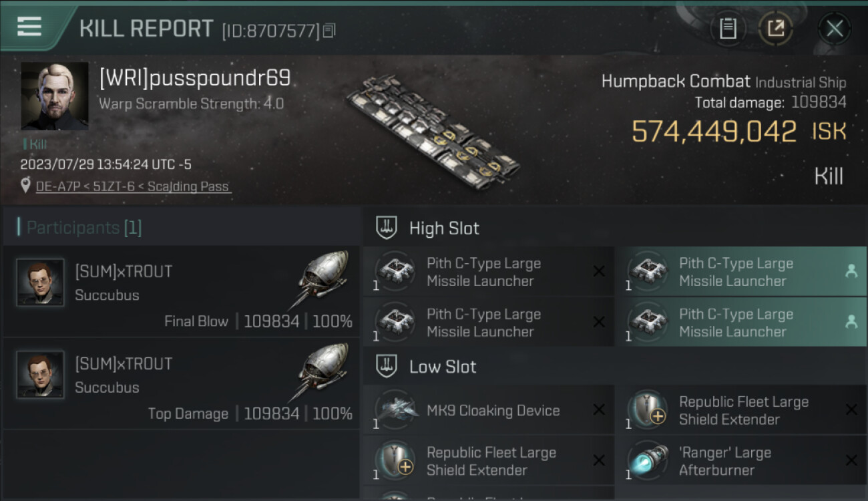The image size is (868, 501).
Task: Select the Participants tab header
Action: 84,228
